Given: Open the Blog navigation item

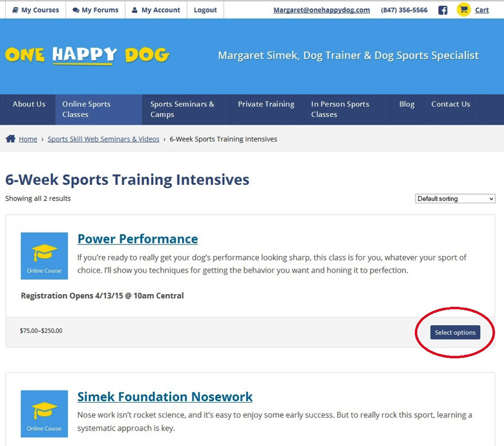Looking at the screenshot, I should click(407, 104).
